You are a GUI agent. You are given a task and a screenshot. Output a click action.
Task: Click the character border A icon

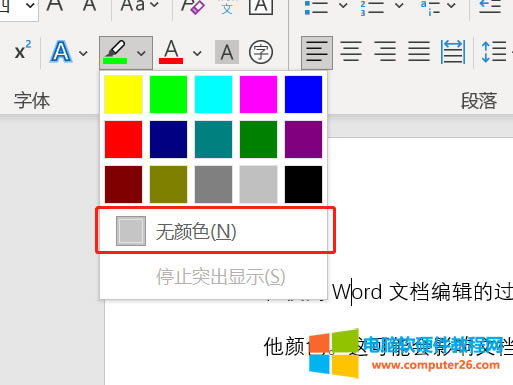point(261,6)
